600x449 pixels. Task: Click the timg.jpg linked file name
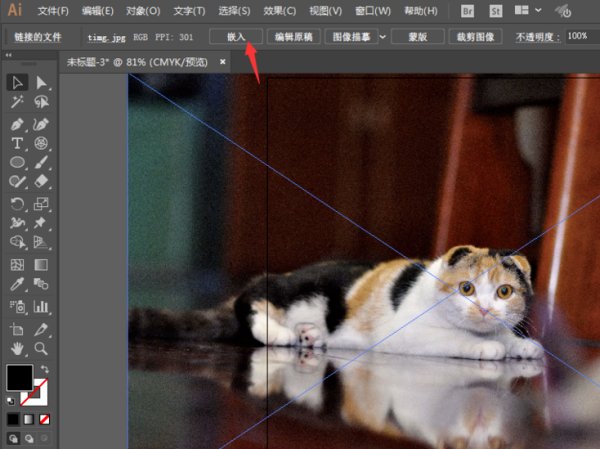106,38
